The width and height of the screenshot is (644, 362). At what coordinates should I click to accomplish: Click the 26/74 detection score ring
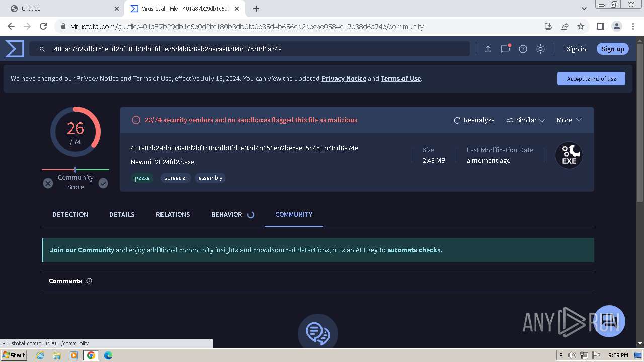coord(75,132)
